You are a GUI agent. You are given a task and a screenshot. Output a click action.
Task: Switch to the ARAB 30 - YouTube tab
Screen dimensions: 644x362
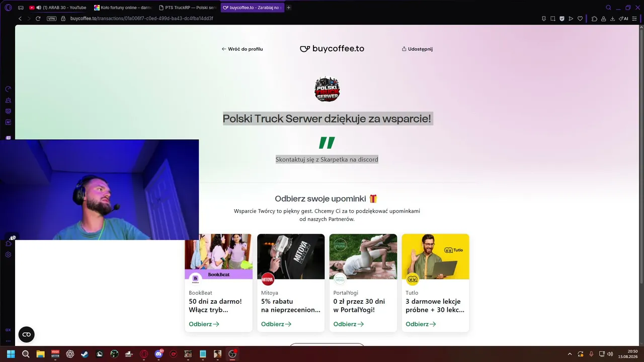point(58,8)
